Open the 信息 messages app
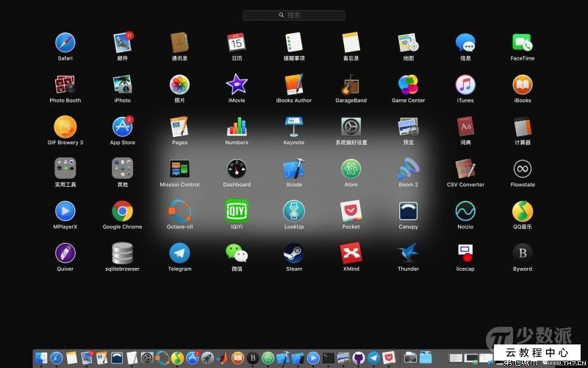 465,43
